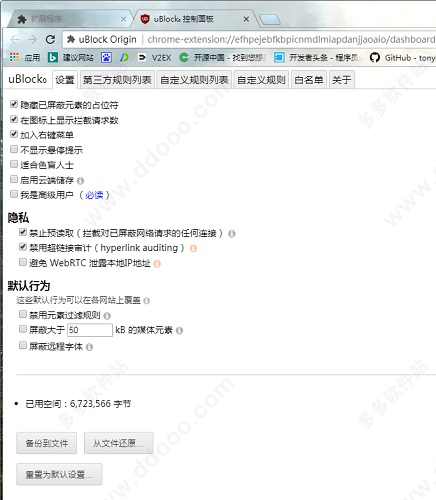Open the GitHub bookmark
The width and height of the screenshot is (436, 500).
click(402, 57)
